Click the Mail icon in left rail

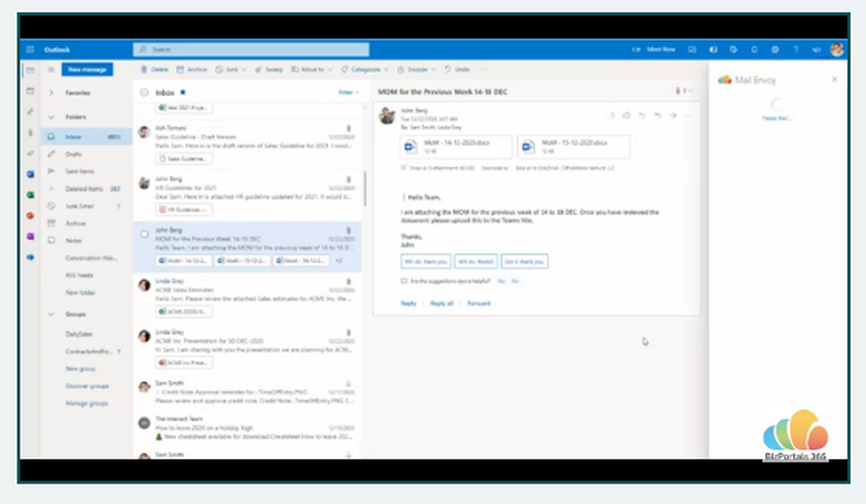coord(30,70)
